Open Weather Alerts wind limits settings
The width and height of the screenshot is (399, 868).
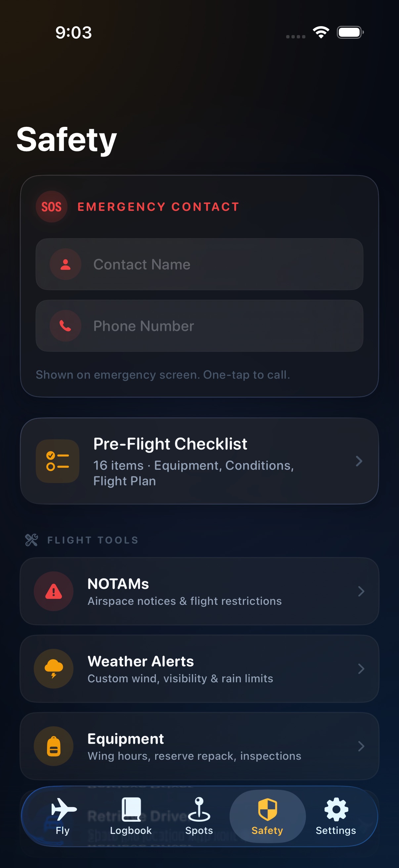(200, 669)
